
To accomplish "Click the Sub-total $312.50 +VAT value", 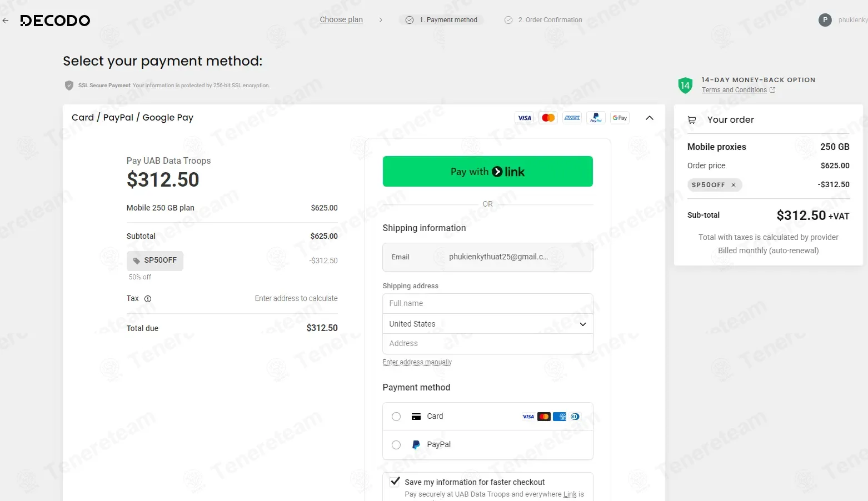I will click(812, 216).
